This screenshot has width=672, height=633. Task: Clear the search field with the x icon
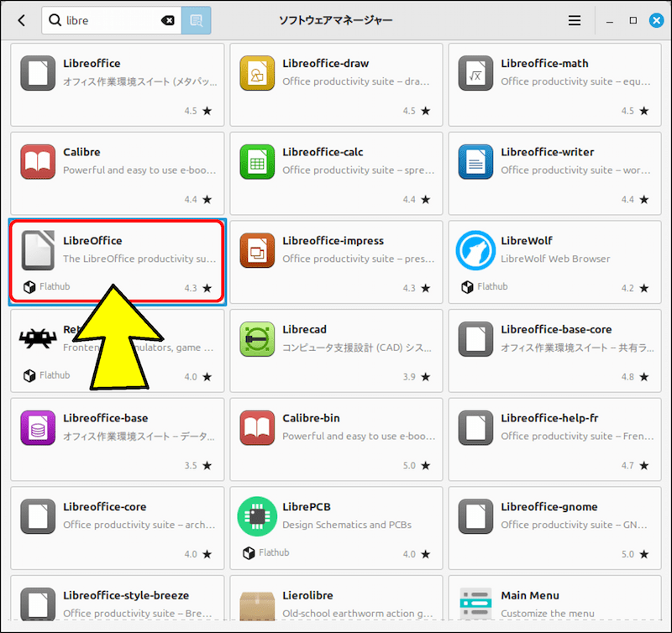(167, 19)
